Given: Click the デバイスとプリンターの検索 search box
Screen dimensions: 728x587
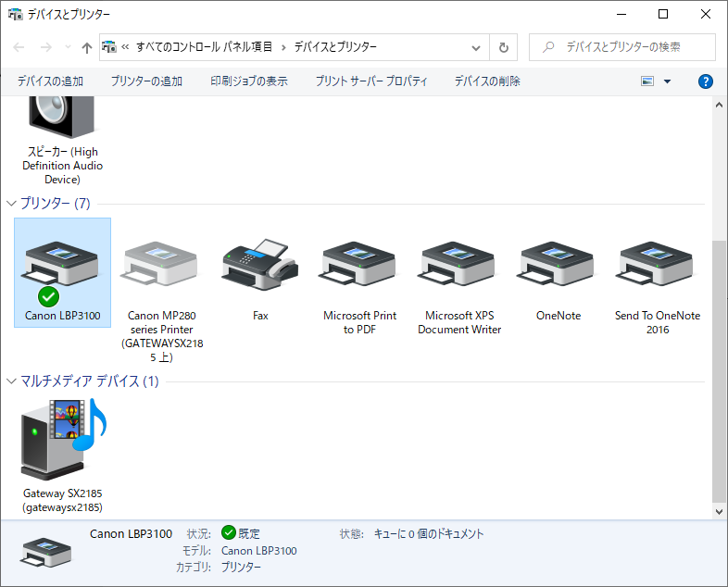Looking at the screenshot, I should 622,47.
